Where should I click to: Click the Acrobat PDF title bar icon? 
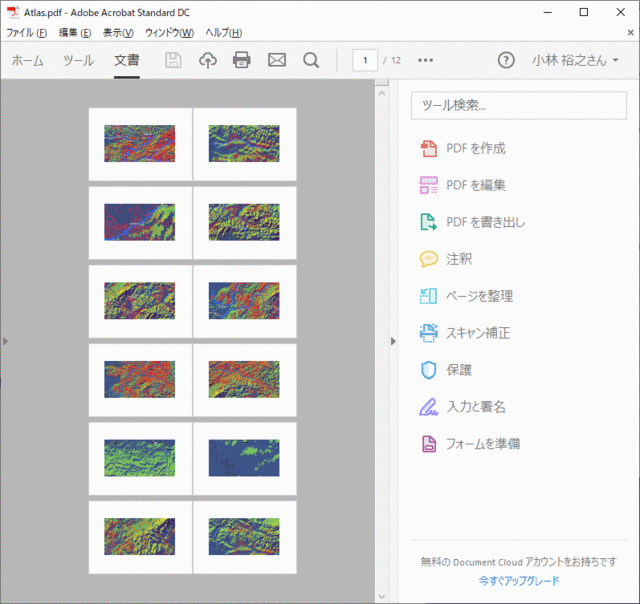coord(13,13)
